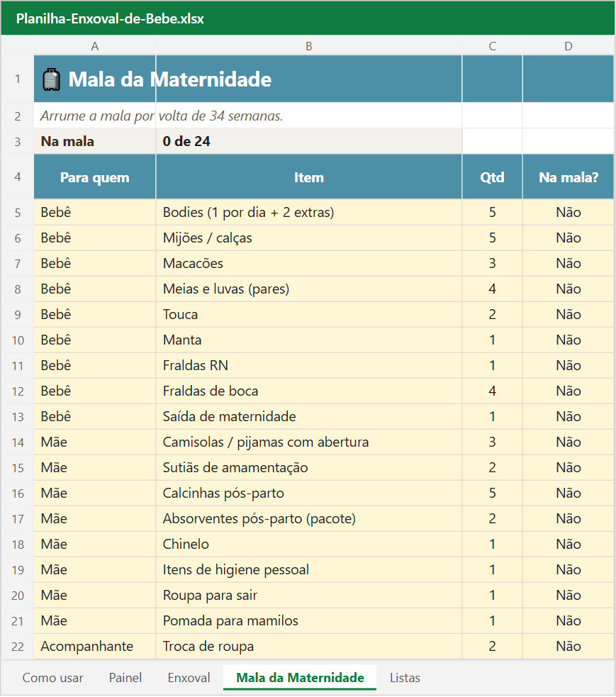Click the Bebê cell in the Touca row
This screenshot has width=616, height=697.
pos(95,314)
